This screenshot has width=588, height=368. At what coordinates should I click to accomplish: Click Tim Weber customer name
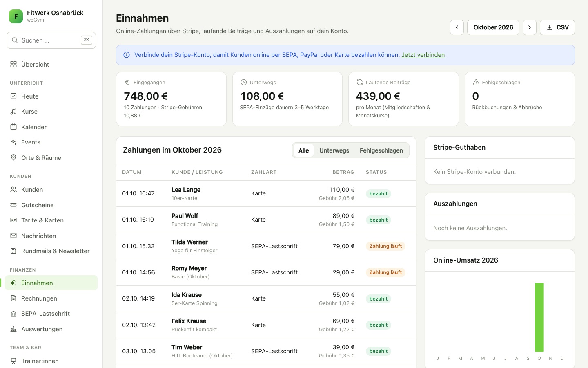point(187,347)
